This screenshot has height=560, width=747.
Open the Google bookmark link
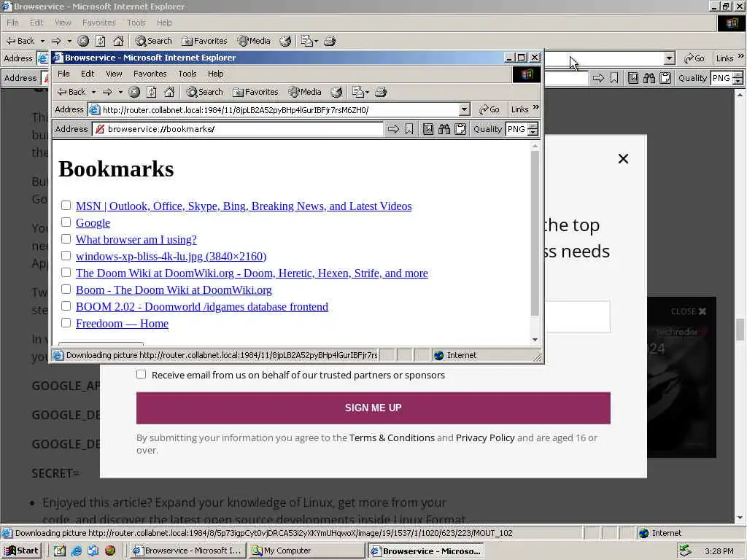click(93, 223)
